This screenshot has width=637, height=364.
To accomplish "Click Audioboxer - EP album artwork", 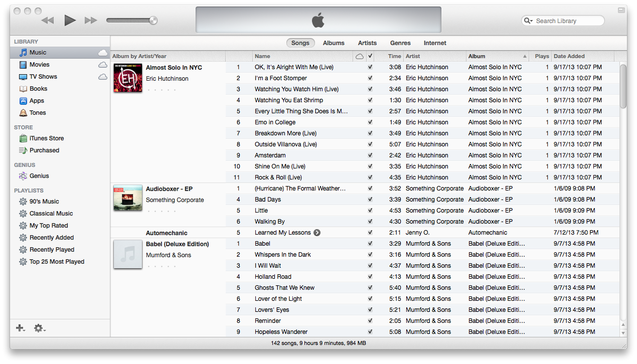I will 128,198.
